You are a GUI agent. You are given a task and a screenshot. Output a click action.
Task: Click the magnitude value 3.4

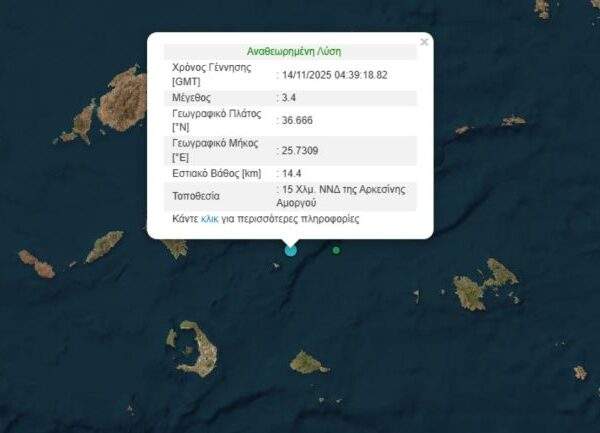(289, 98)
